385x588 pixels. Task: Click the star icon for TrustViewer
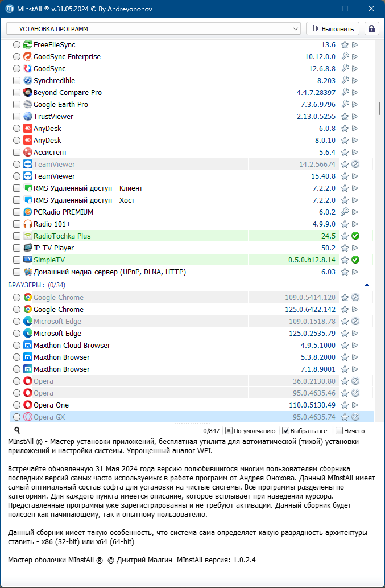(345, 117)
